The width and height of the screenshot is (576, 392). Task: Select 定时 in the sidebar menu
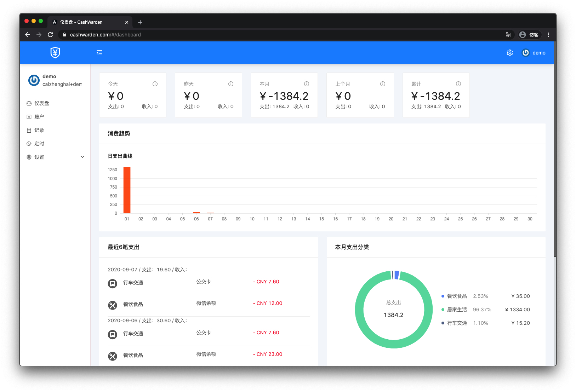(39, 144)
